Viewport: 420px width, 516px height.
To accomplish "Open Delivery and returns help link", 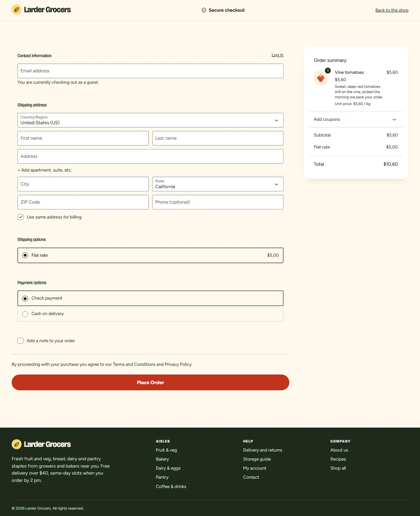I will [262, 450].
